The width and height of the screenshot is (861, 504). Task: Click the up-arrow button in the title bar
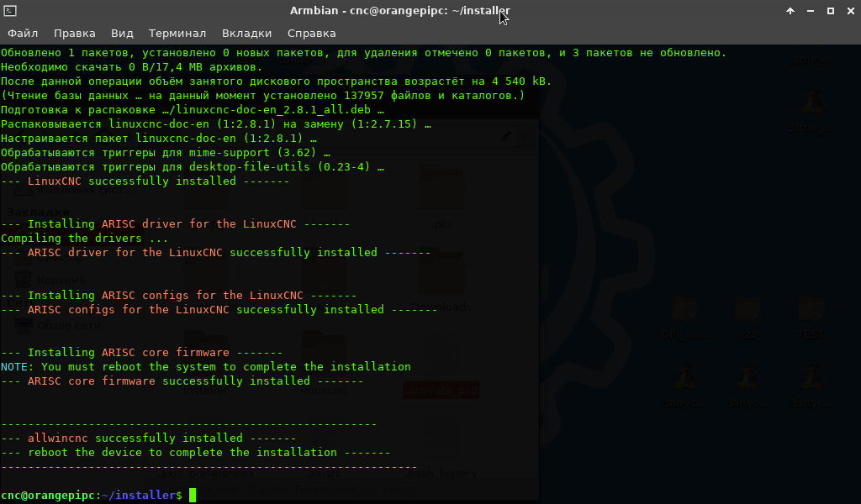click(790, 10)
